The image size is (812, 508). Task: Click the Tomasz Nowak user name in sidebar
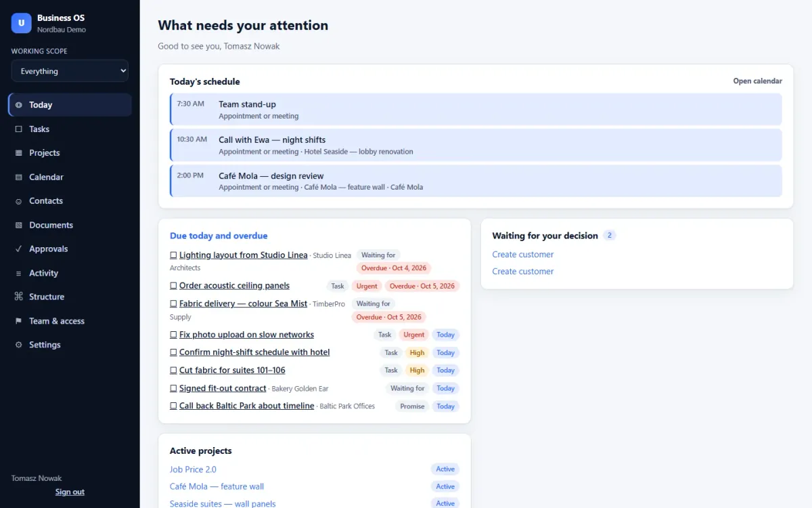[x=37, y=478]
